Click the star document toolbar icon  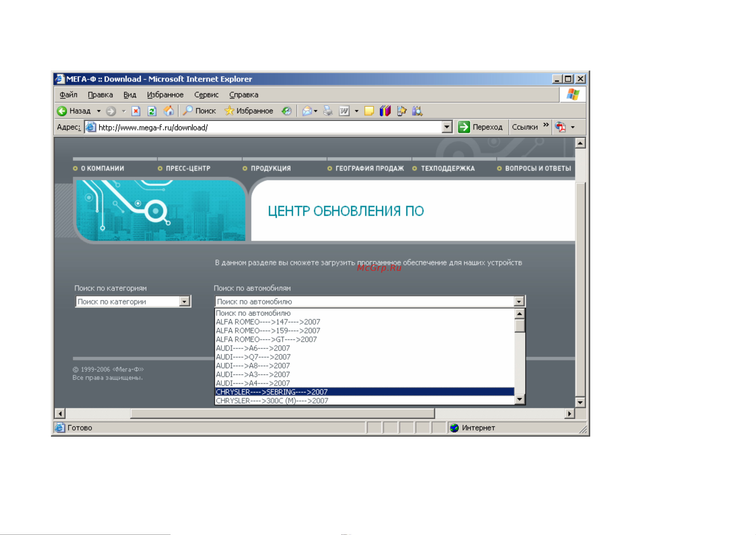click(401, 111)
